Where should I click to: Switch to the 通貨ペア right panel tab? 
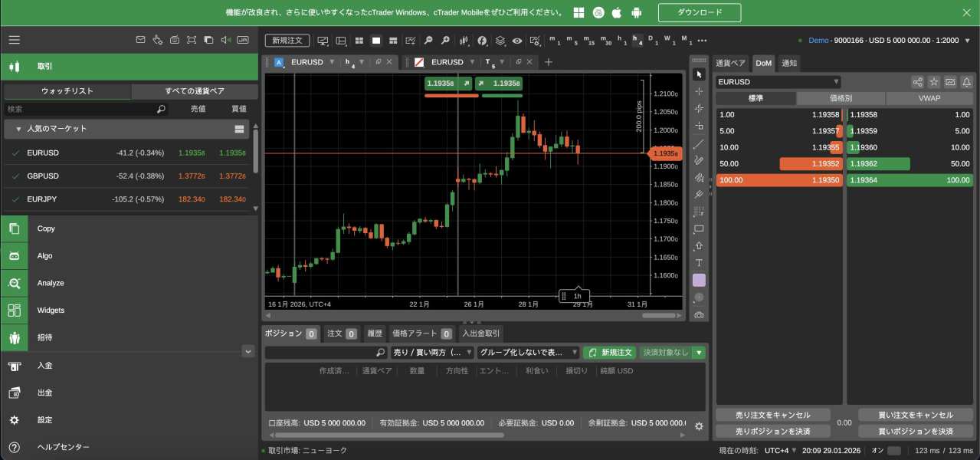[x=730, y=63]
